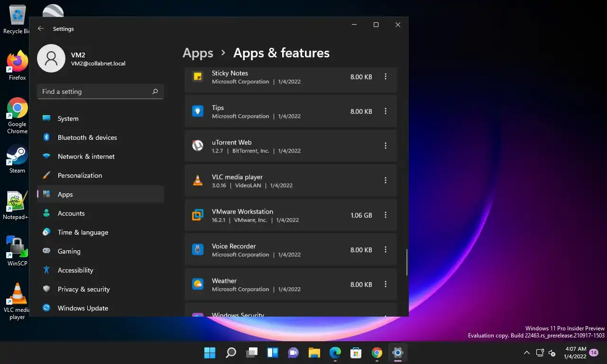
Task: Click the Voice Recorder app icon
Action: (198, 250)
